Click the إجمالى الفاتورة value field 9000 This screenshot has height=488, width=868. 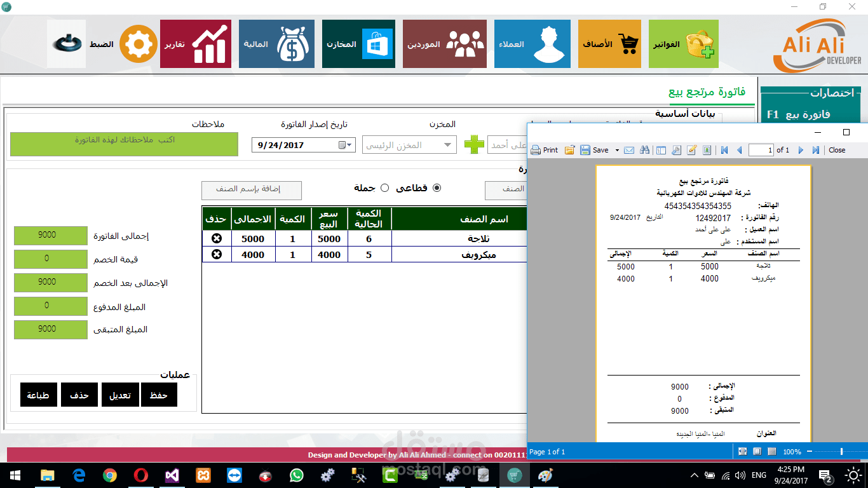(x=50, y=236)
